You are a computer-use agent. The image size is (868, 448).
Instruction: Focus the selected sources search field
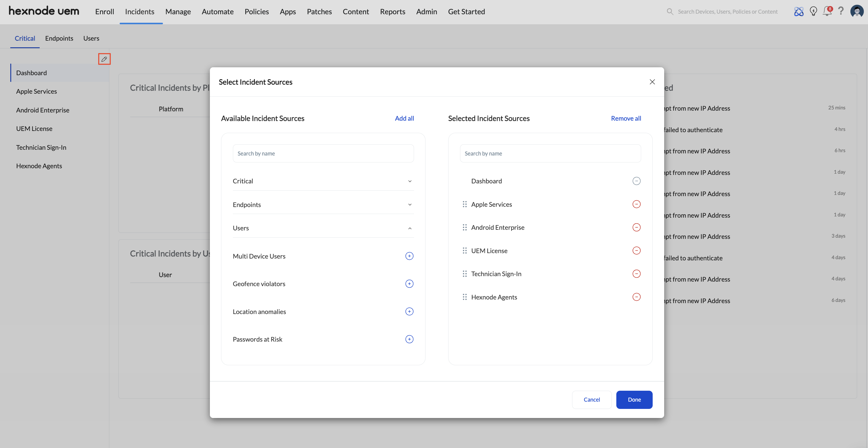(550, 153)
